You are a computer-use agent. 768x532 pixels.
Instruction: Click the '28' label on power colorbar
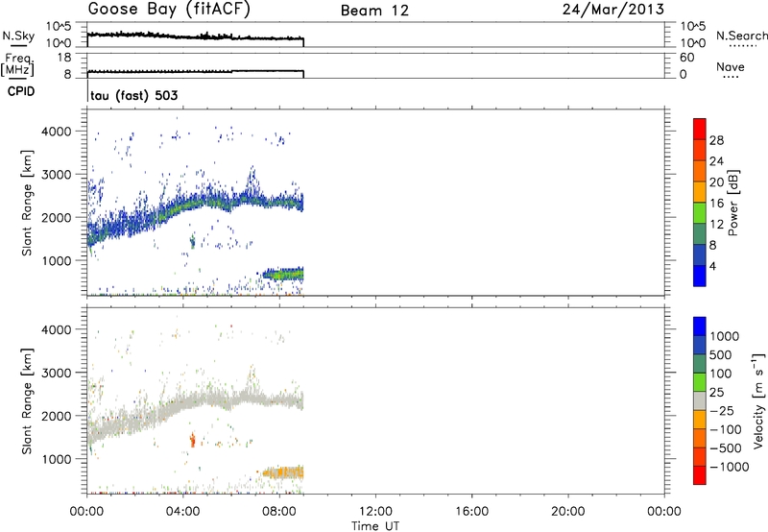tap(716, 140)
